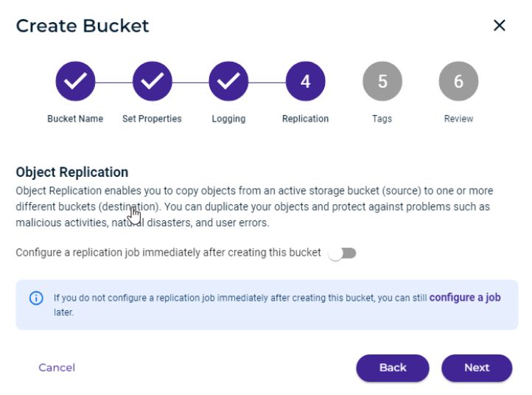Open the 'configure a job' link

[x=465, y=298]
